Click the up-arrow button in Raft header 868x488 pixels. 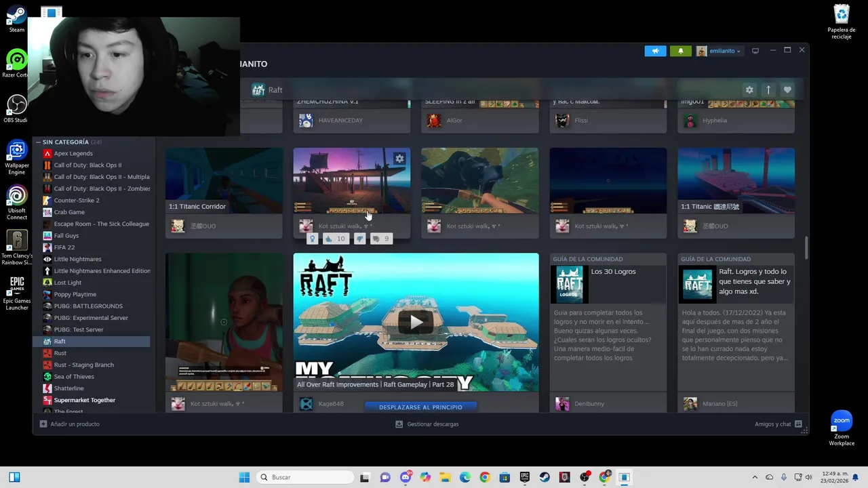[x=768, y=89]
